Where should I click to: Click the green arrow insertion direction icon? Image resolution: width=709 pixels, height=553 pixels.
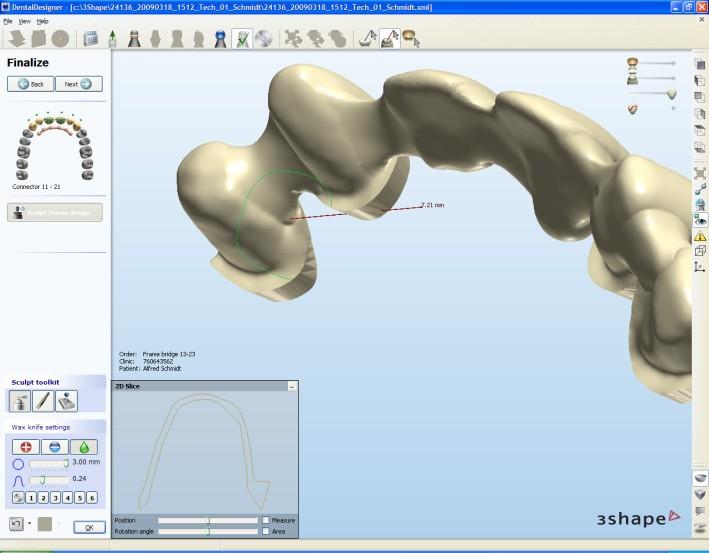pyautogui.click(x=113, y=39)
